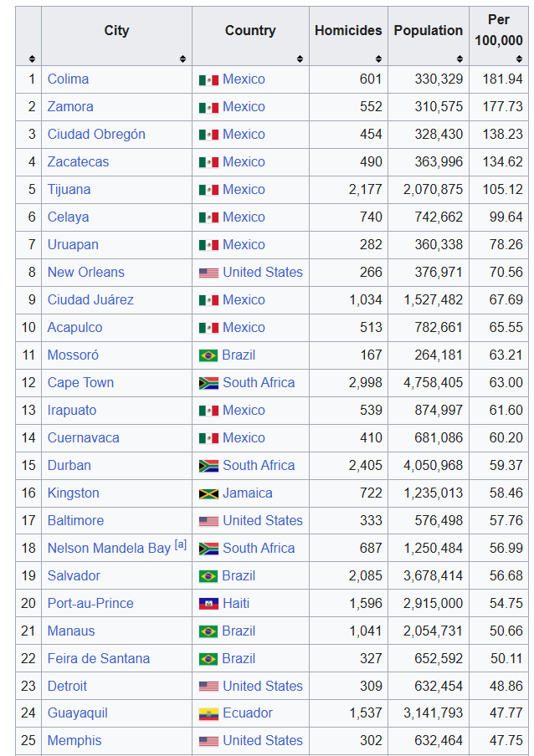Click Brazil flag in Mossoró row
This screenshot has height=756, width=534.
click(208, 355)
